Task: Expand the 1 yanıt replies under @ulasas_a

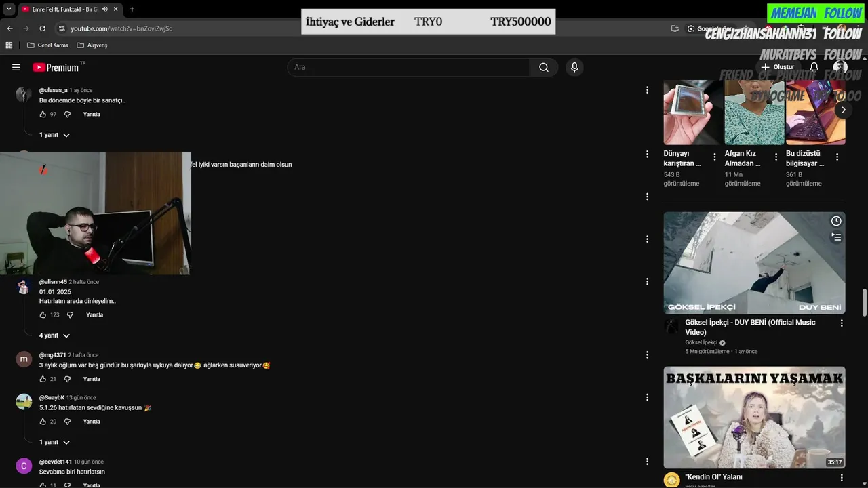Action: [54, 135]
